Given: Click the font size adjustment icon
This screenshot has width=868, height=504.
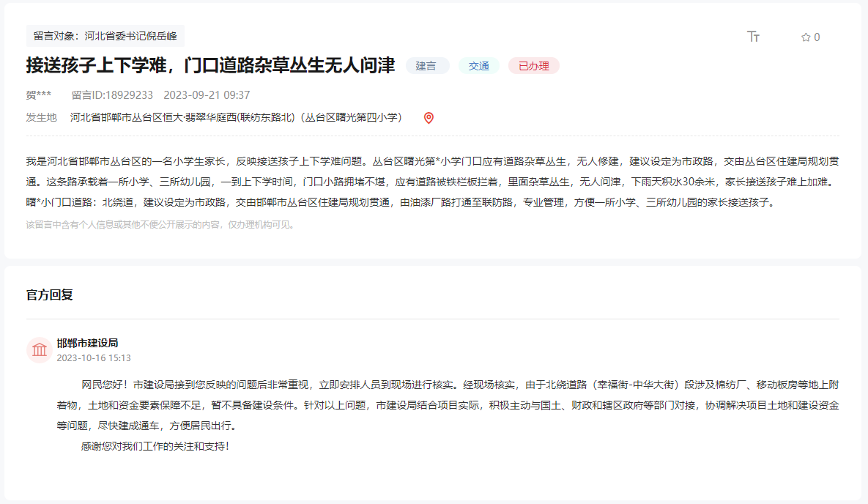Looking at the screenshot, I should [x=753, y=37].
